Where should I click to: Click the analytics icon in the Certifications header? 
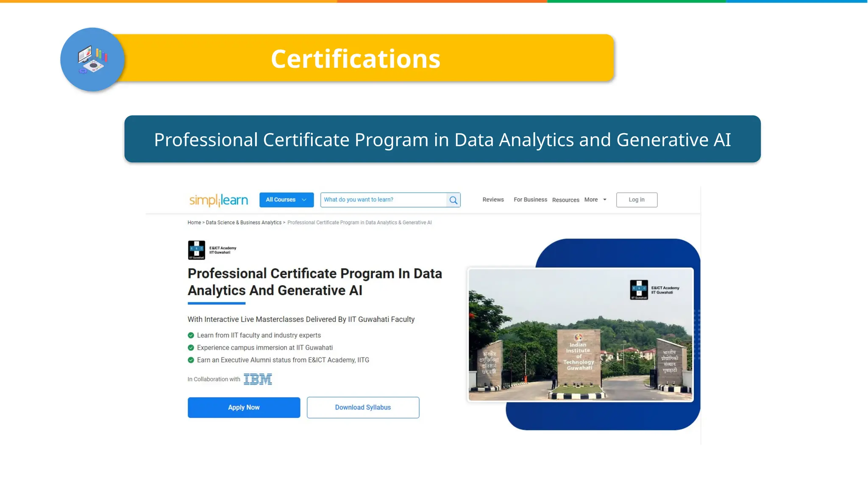tap(92, 60)
